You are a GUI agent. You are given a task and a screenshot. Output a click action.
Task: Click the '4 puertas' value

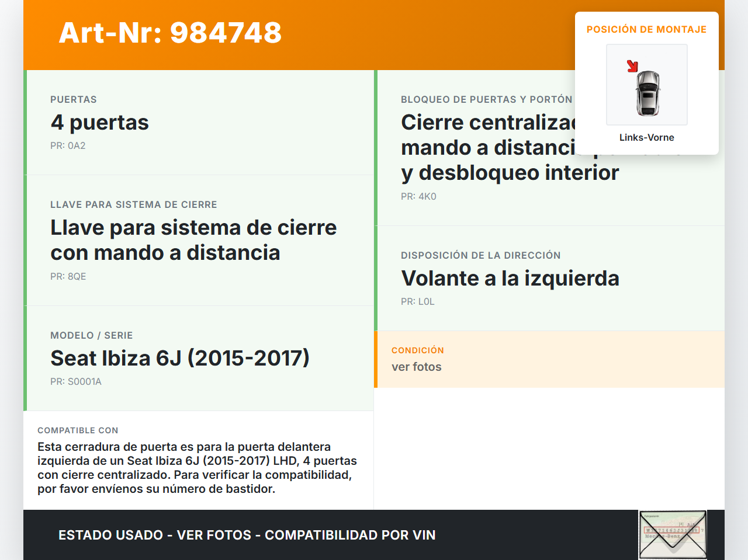(x=99, y=123)
